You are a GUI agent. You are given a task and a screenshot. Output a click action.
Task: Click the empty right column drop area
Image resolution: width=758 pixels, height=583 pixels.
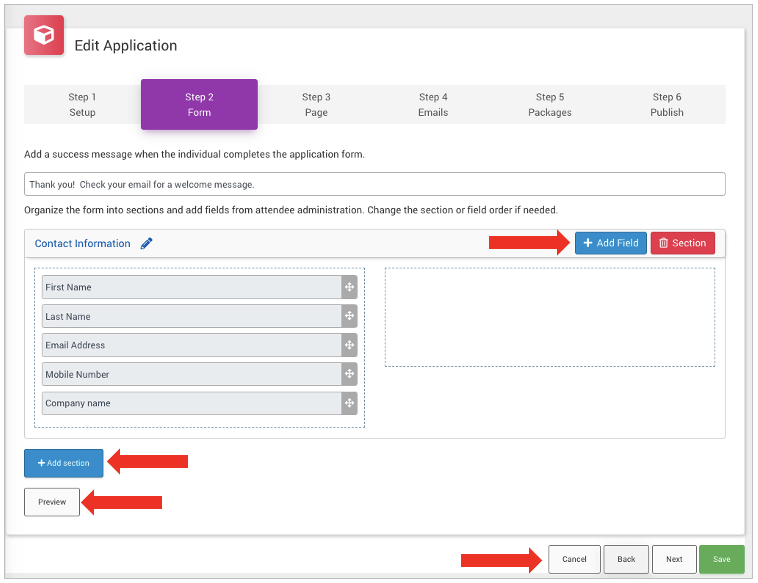550,317
